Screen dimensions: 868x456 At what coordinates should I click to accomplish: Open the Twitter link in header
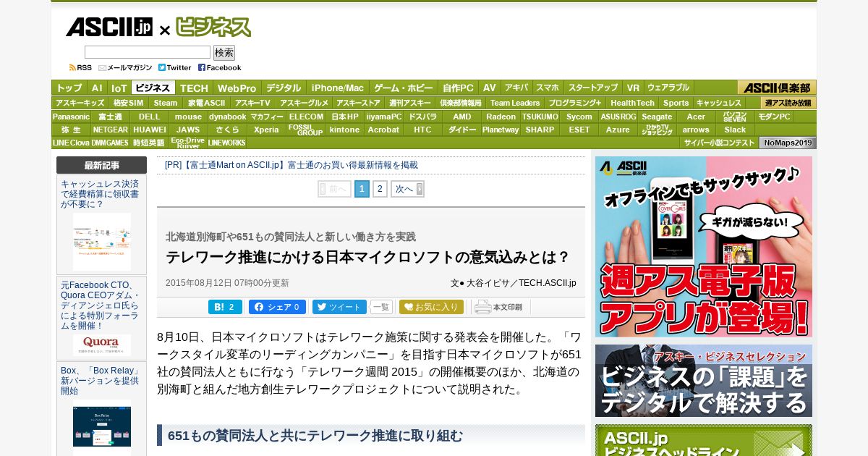click(175, 67)
